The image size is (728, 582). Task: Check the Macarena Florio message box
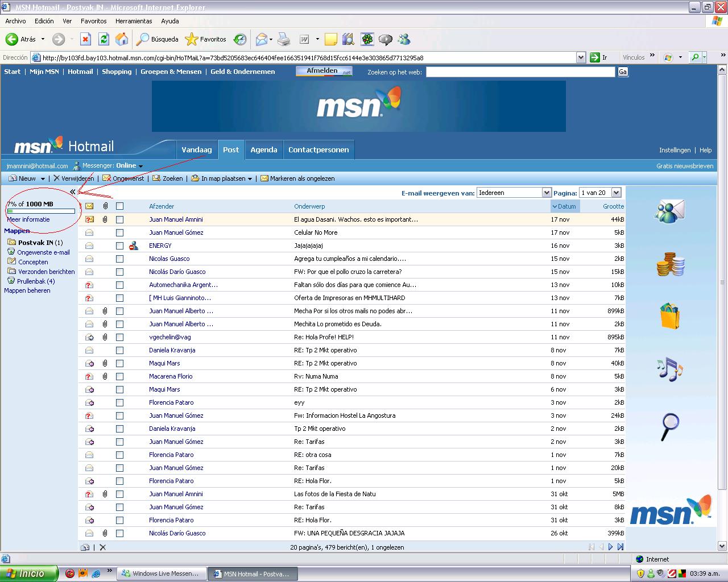[119, 376]
